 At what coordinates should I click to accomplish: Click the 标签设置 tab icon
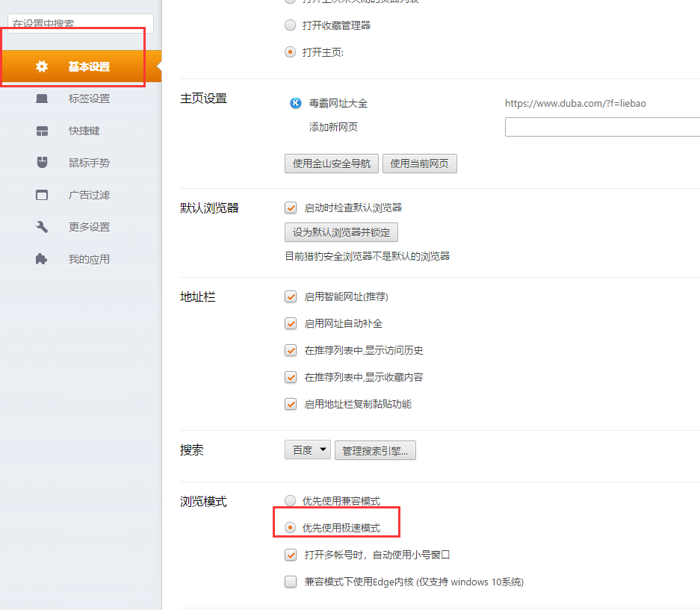[42, 99]
